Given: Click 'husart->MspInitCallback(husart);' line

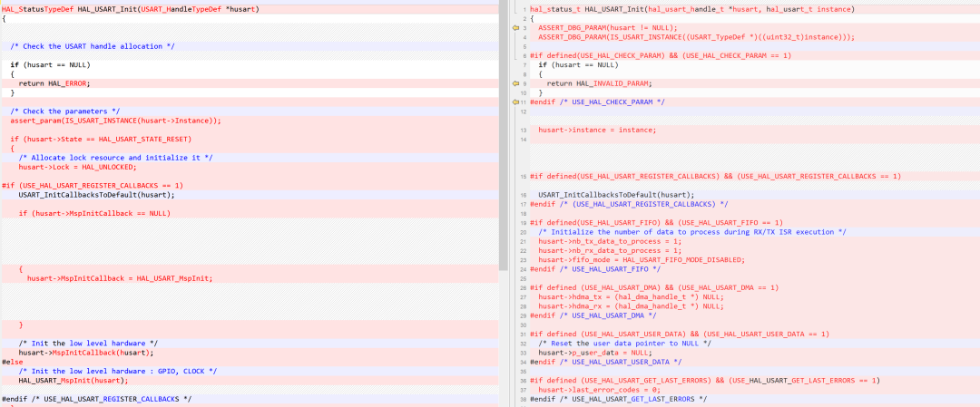Looking at the screenshot, I should 85,353.
